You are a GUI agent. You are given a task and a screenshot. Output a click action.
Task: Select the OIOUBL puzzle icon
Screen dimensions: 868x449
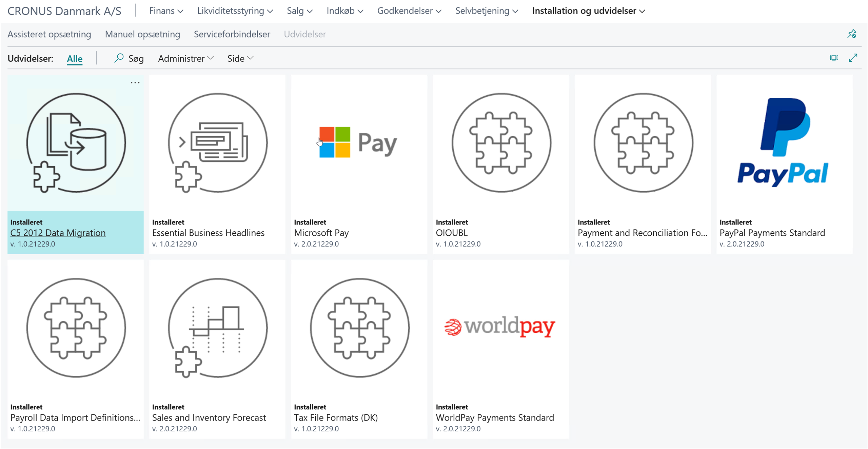click(501, 143)
